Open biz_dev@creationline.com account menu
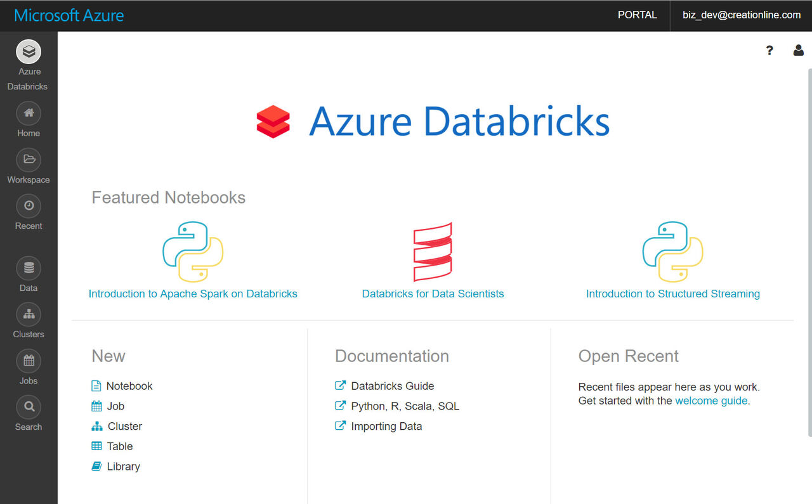This screenshot has height=504, width=812. [742, 15]
